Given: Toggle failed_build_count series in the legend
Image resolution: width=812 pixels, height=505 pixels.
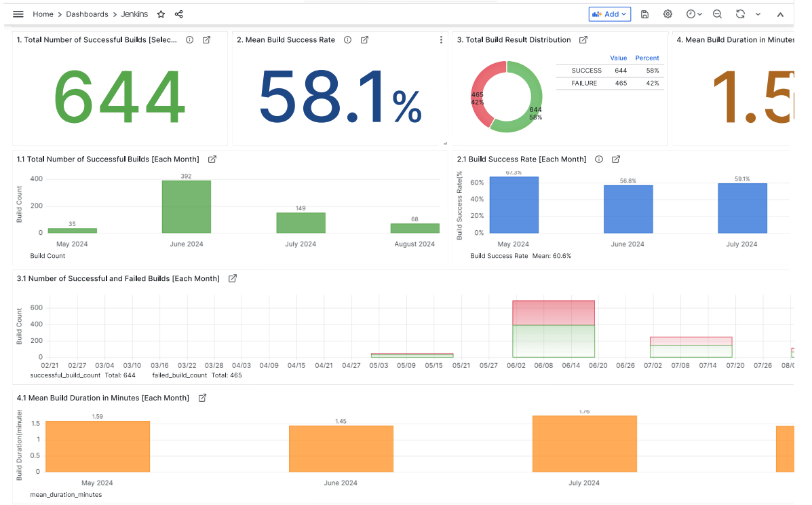Looking at the screenshot, I should [x=180, y=375].
